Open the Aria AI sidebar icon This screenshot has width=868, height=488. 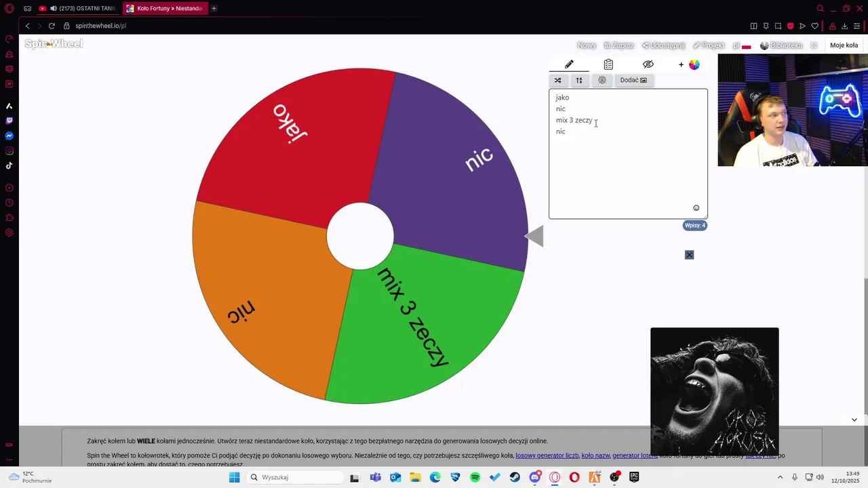pyautogui.click(x=9, y=106)
